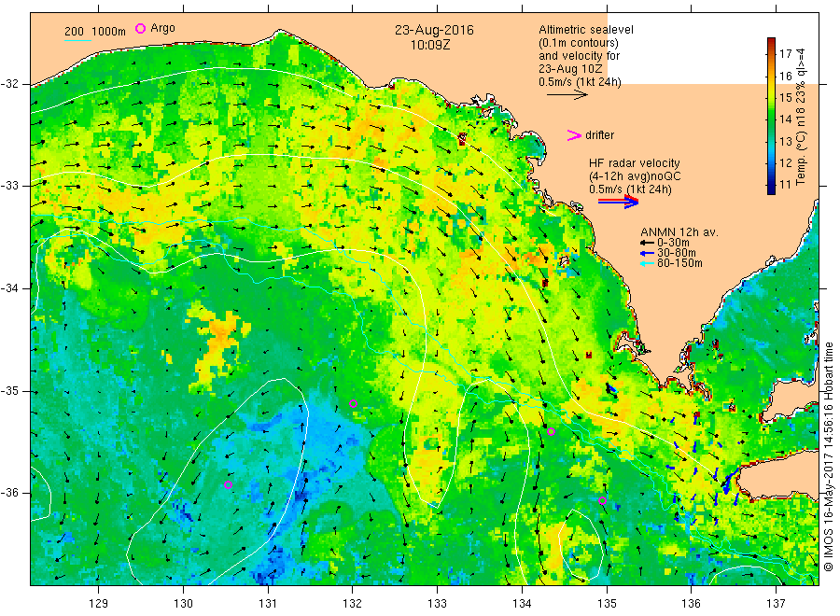Click the IMOS copyright timestamp text

[829, 457]
